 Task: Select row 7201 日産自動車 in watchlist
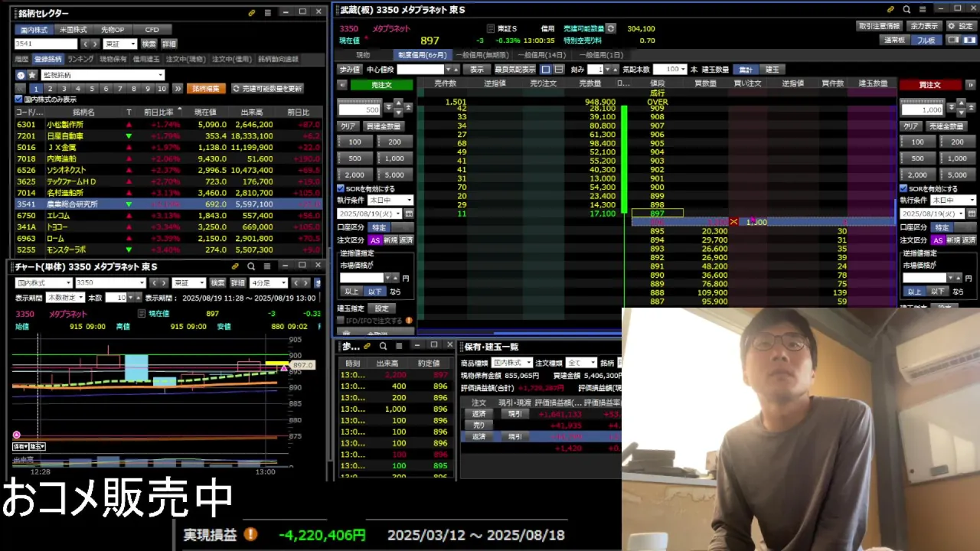point(168,135)
